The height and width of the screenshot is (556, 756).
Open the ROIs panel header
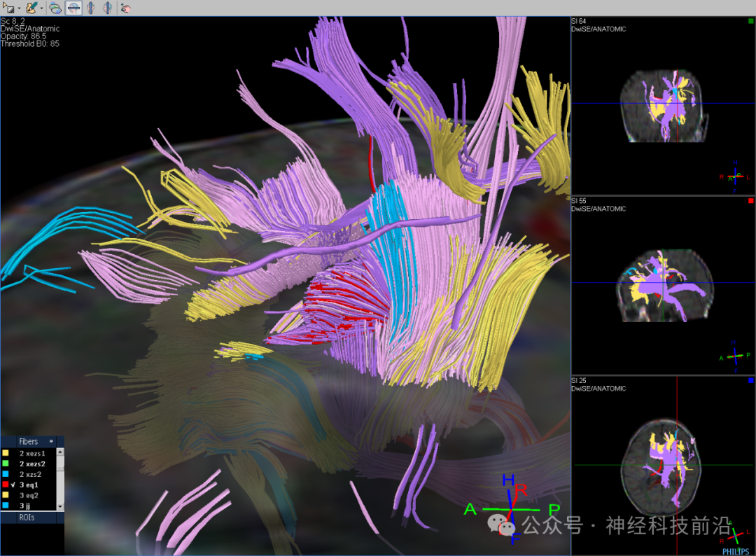point(27,517)
